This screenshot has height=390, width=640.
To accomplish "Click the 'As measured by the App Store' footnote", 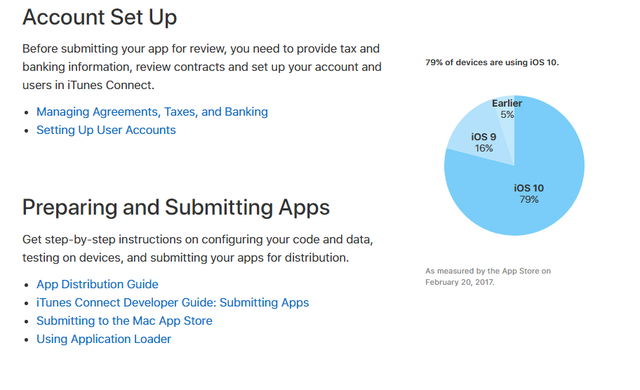I will pos(488,277).
